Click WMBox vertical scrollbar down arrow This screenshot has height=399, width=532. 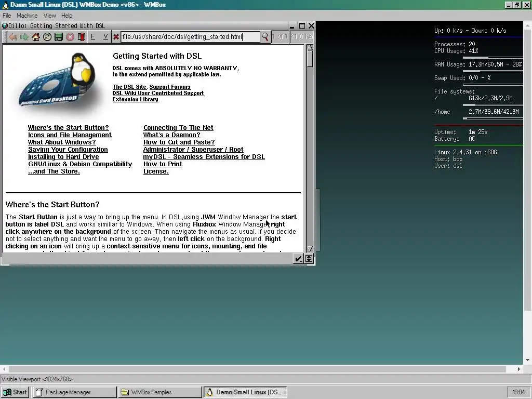tap(528, 361)
